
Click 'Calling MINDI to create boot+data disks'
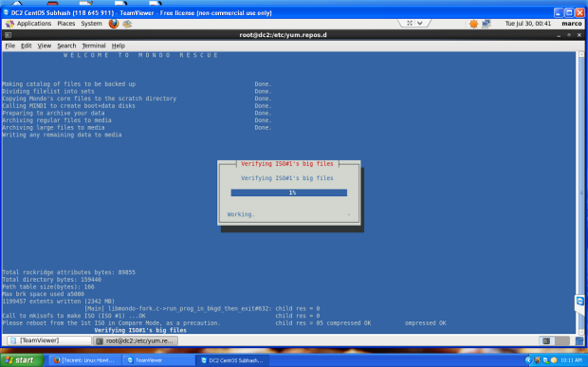[68, 105]
